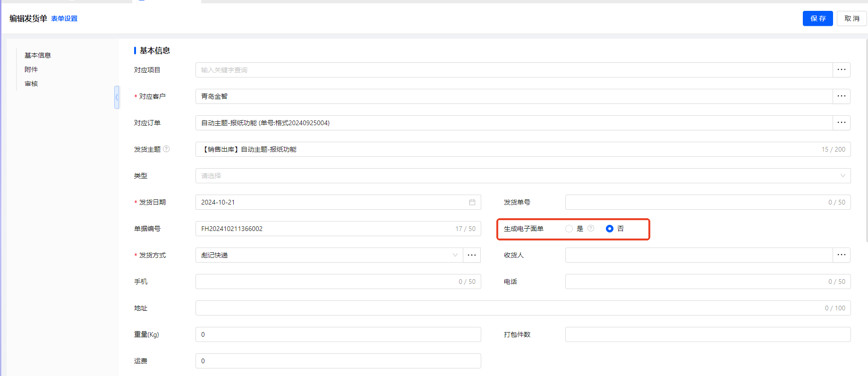Select 否 for 生成电子面单

610,229
